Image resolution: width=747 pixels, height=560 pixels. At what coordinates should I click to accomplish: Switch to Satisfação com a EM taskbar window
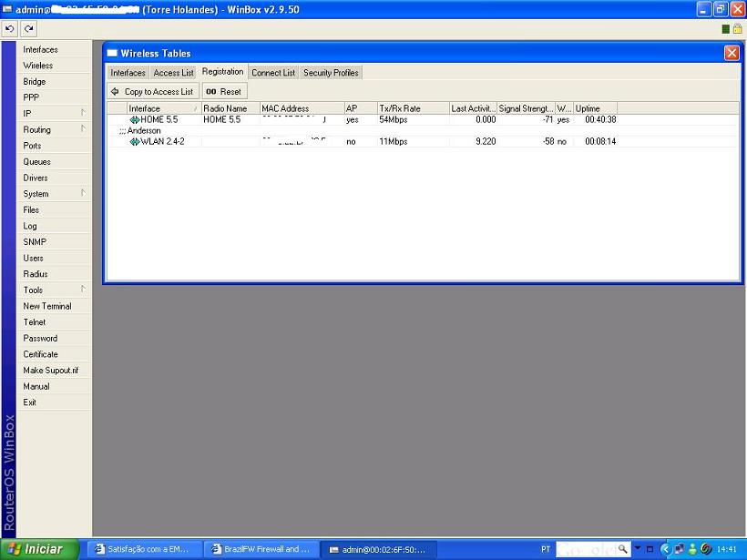point(144,549)
